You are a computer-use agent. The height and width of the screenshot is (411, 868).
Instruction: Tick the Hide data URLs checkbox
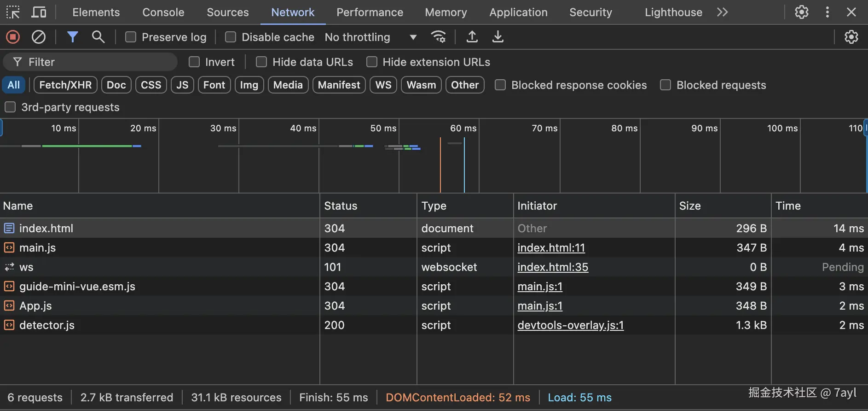[x=261, y=62]
